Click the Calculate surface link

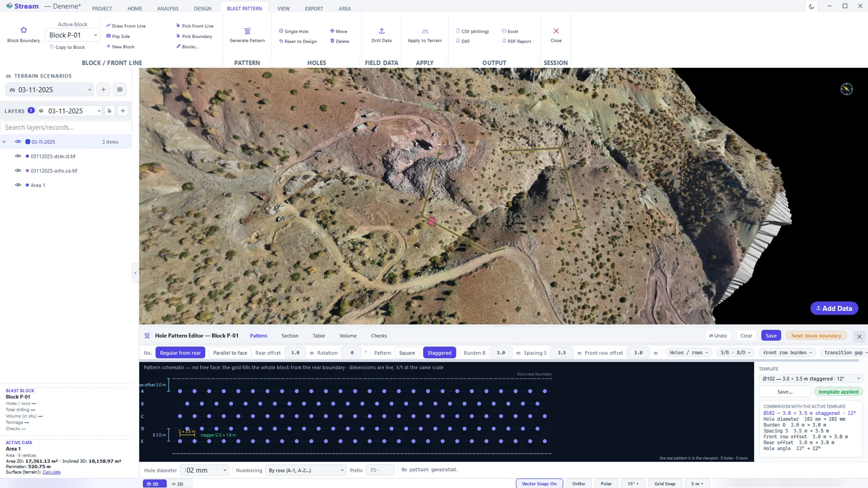[x=52, y=472]
